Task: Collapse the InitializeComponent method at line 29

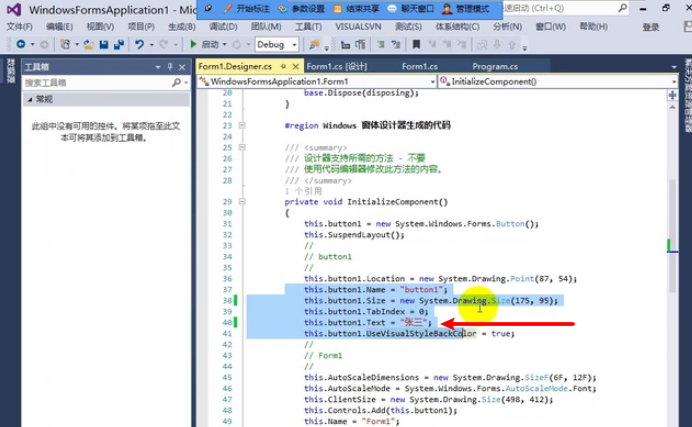Action: tap(242, 202)
